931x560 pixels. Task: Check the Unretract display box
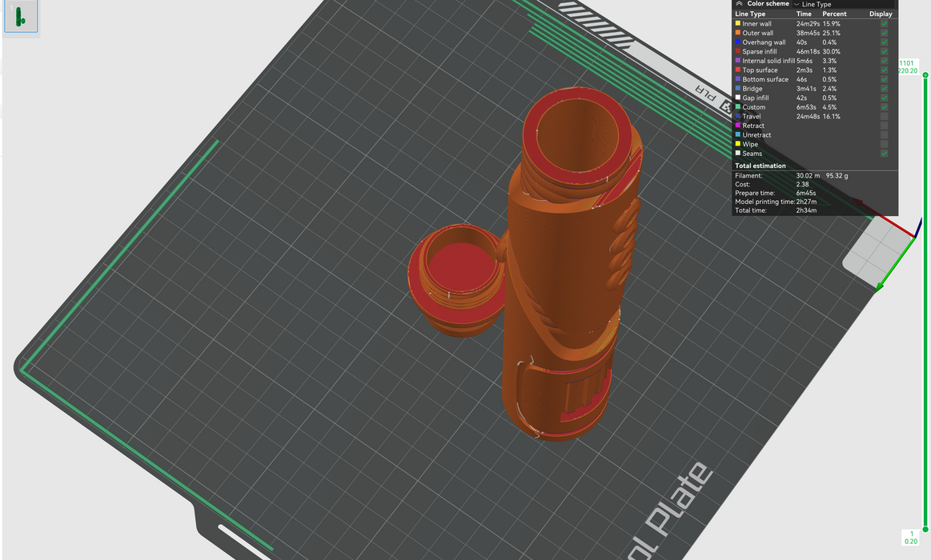[884, 135]
